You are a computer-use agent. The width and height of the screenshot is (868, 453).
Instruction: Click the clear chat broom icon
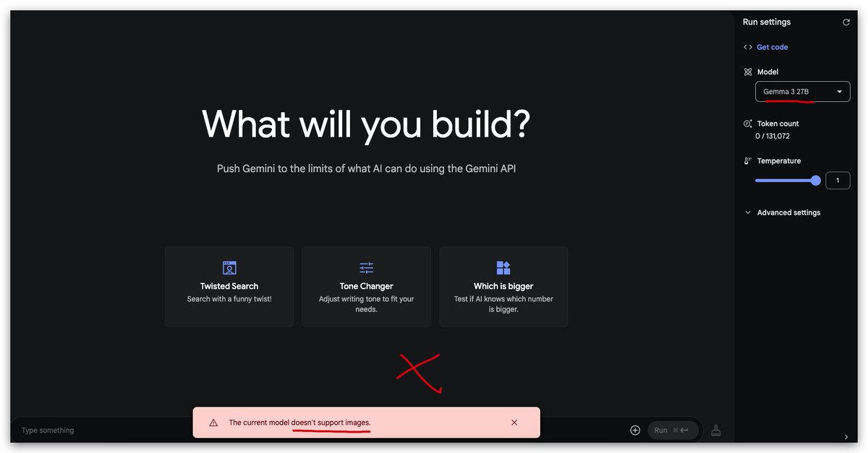point(716,430)
